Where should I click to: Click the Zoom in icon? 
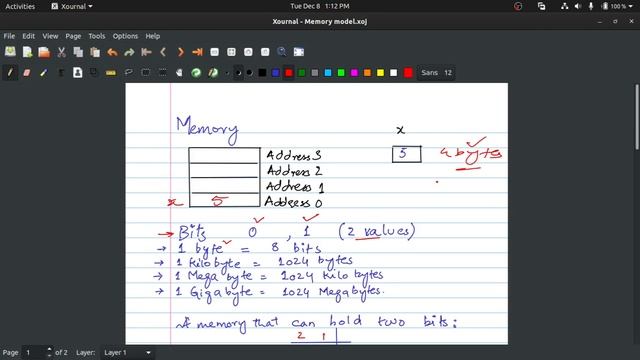(248, 52)
